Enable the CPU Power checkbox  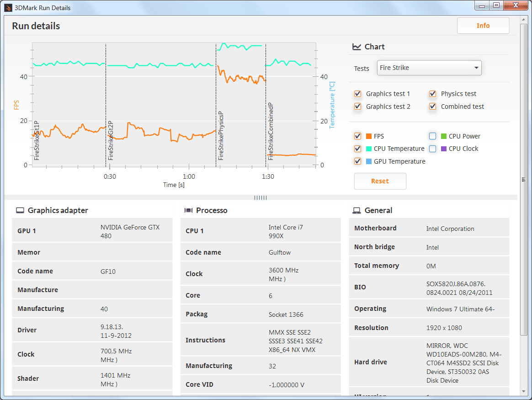[432, 136]
